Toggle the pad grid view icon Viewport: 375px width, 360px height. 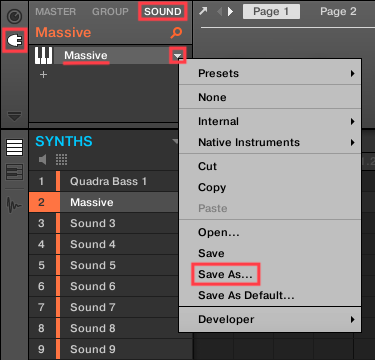click(61, 160)
